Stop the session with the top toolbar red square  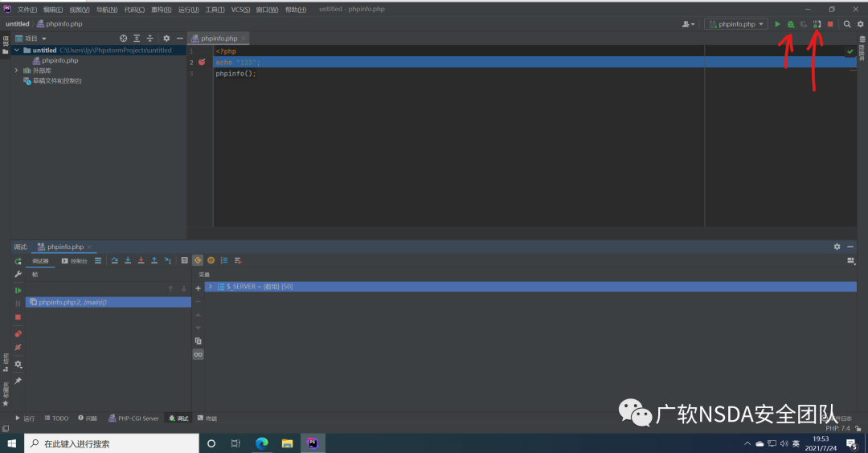pos(830,24)
